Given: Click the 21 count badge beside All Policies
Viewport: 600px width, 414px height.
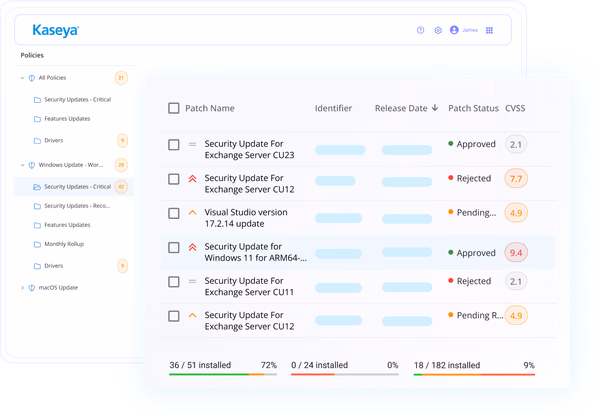Looking at the screenshot, I should coord(121,78).
